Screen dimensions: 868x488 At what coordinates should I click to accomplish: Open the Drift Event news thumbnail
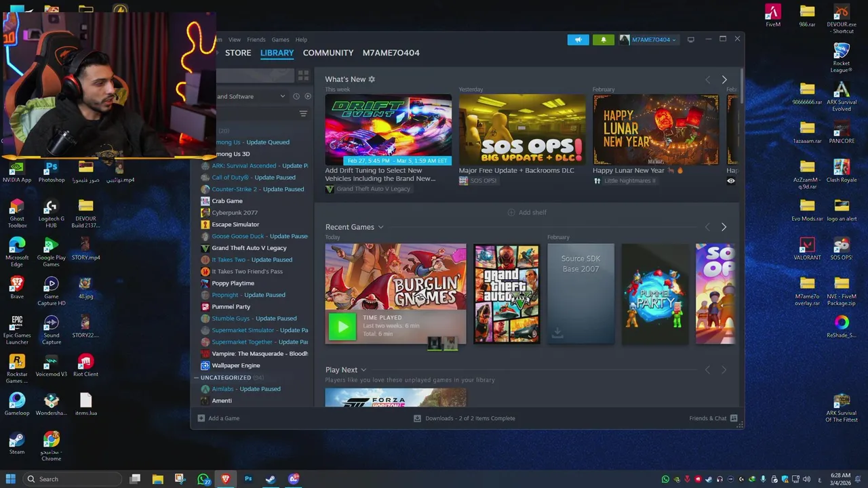(x=389, y=129)
